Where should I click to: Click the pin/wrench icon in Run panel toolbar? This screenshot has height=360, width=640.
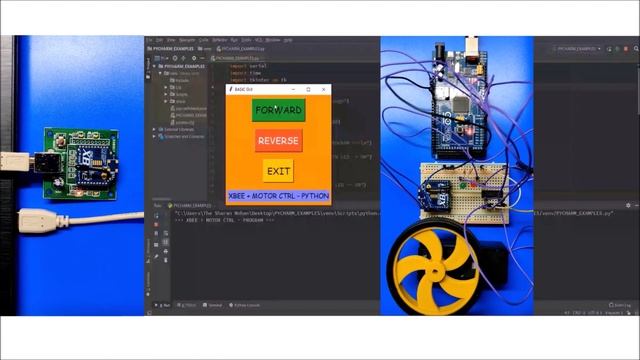[156, 256]
